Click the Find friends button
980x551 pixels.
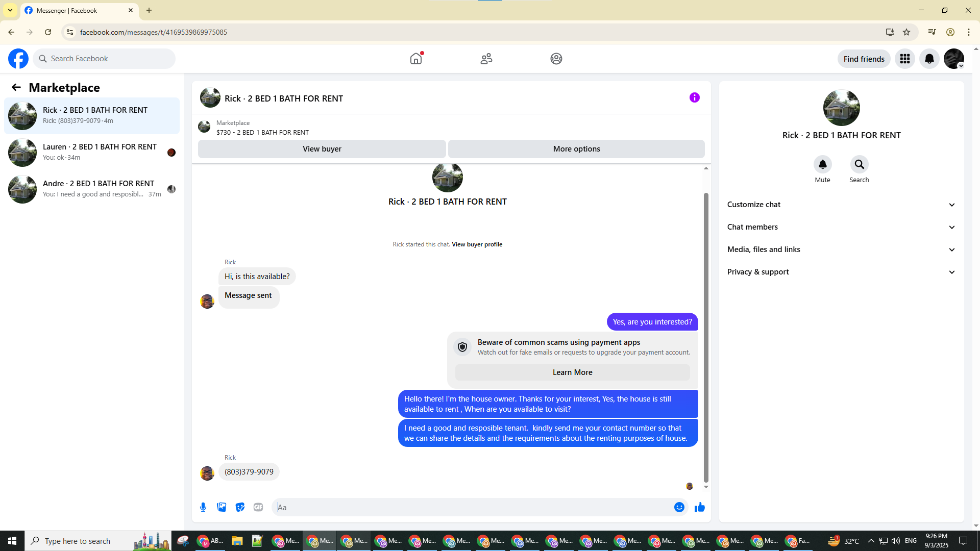tap(864, 59)
